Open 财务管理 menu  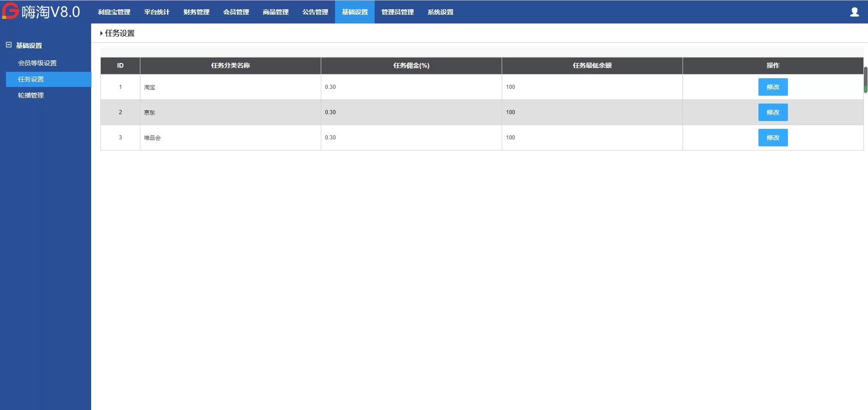197,12
